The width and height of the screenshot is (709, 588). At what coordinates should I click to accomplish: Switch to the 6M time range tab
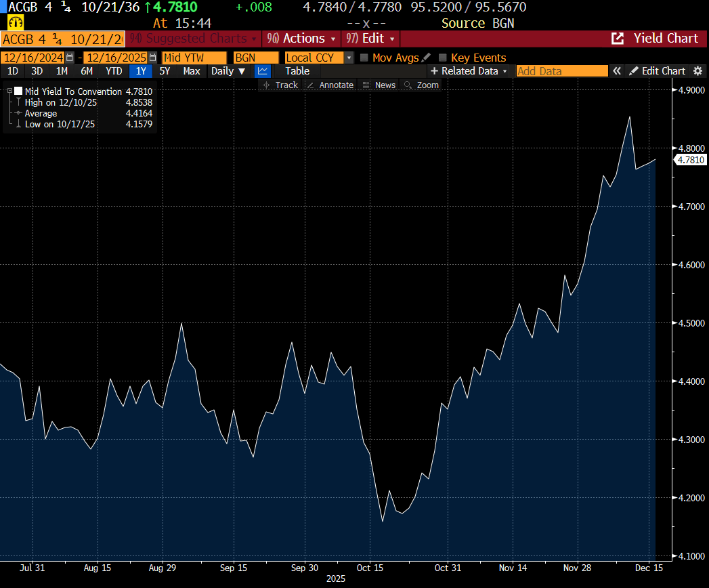[x=87, y=71]
